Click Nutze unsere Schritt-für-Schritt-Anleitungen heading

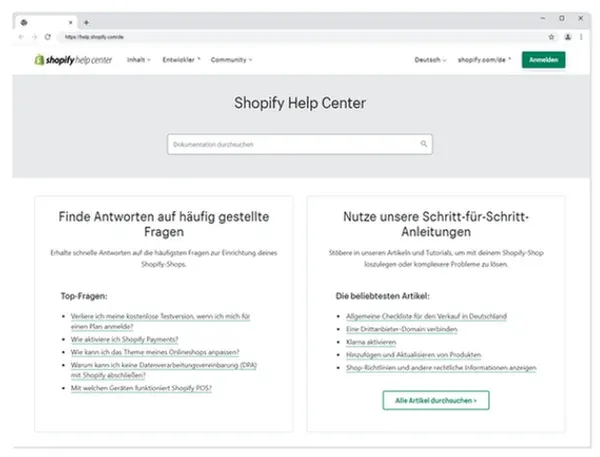[x=436, y=224]
